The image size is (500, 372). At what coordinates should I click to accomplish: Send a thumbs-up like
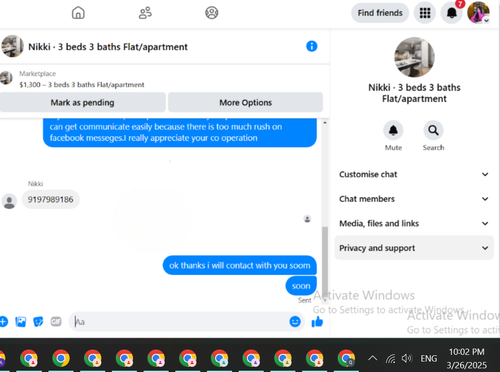(317, 322)
